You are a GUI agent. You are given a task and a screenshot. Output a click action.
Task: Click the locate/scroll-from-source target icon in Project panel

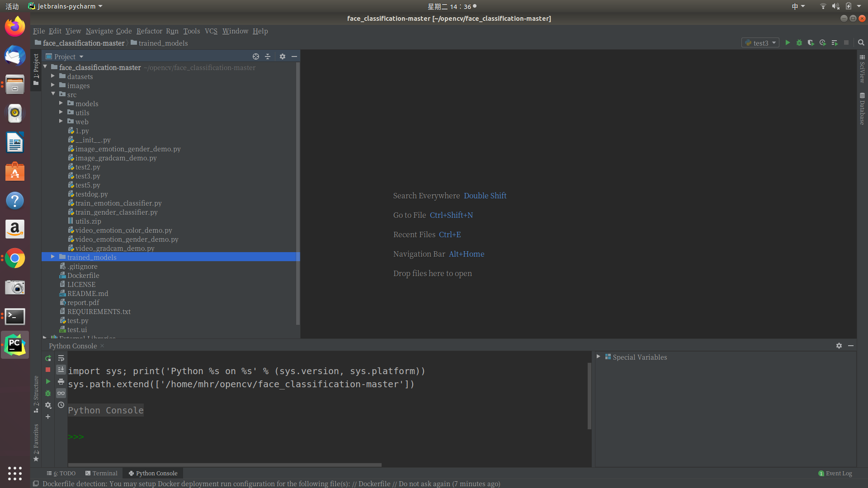[x=256, y=56]
